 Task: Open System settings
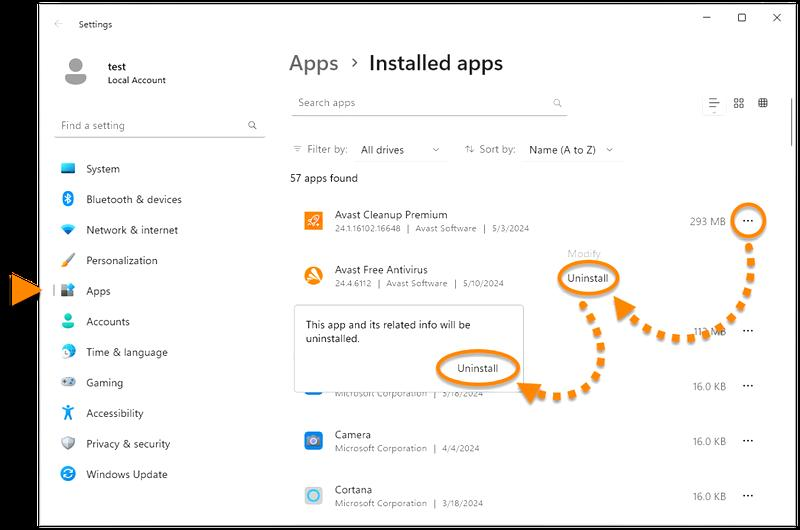tap(103, 169)
